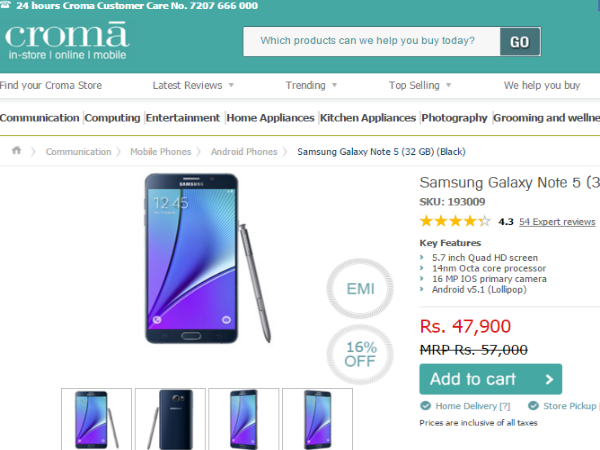Screen dimensions: 600x450
Task: Open the Trending dropdown menu
Action: (x=311, y=86)
